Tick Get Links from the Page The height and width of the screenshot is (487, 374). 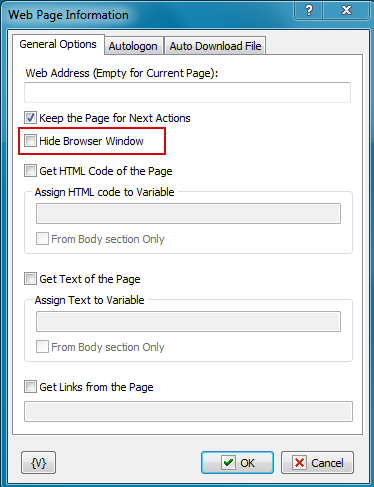coord(30,387)
